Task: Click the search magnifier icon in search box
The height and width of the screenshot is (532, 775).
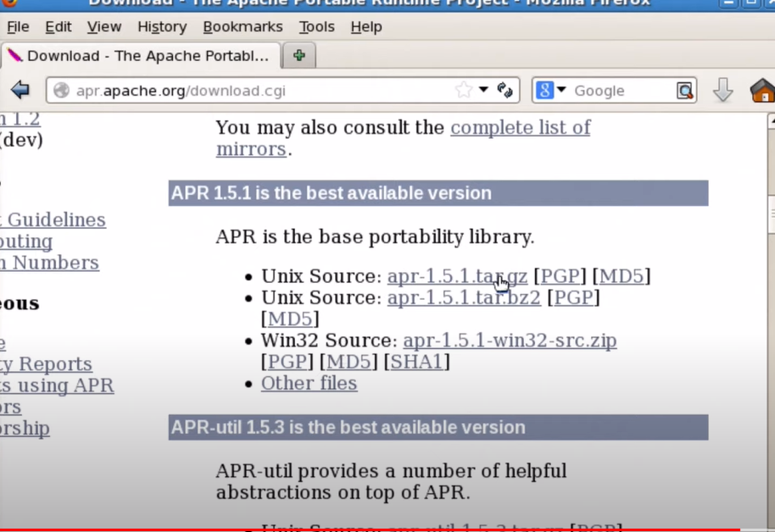Action: [x=685, y=91]
